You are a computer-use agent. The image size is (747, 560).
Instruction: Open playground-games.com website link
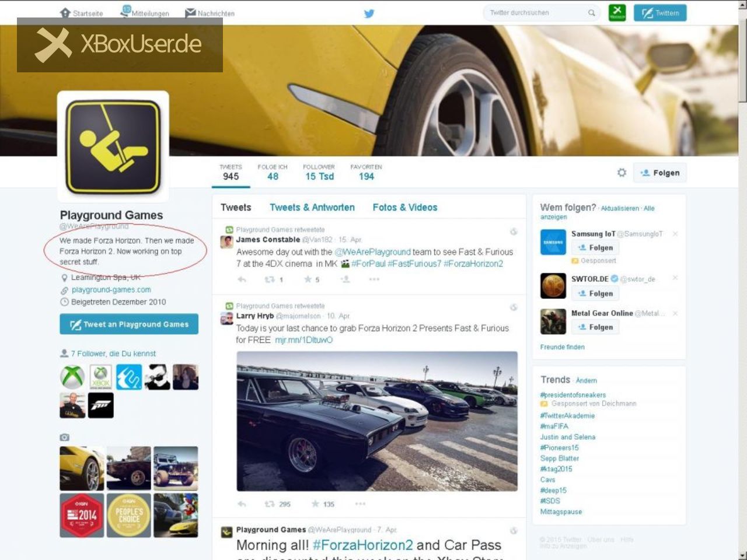[x=111, y=290]
